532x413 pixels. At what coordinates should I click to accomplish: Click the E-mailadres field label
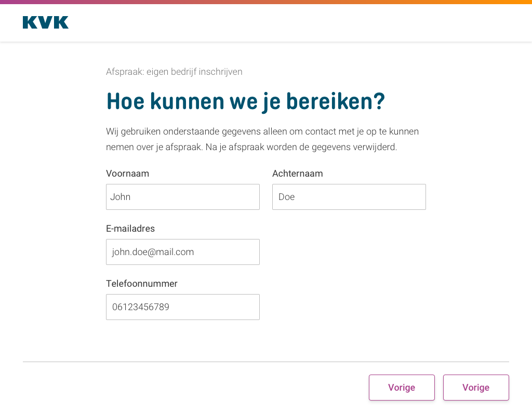130,229
